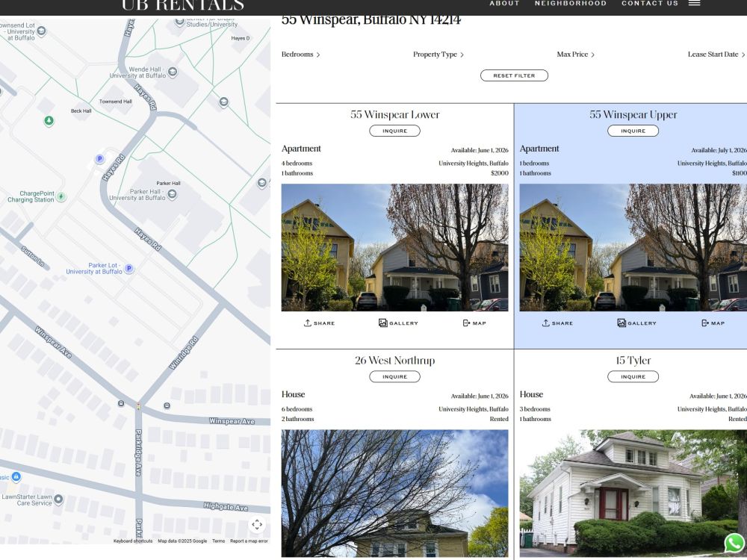Click marker right of Townsend Hall
Screen dimensions: 747x560
coord(223,102)
